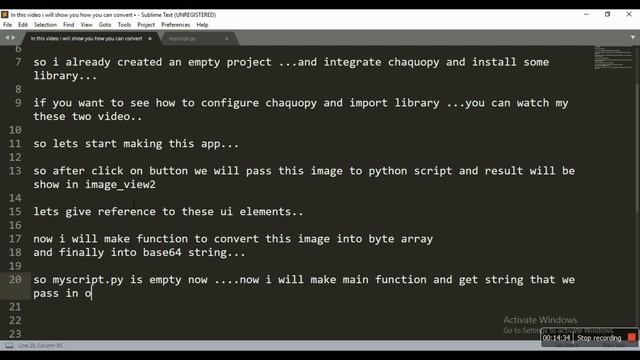Click the minimap code preview
The image size is (640, 360).
[x=613, y=58]
